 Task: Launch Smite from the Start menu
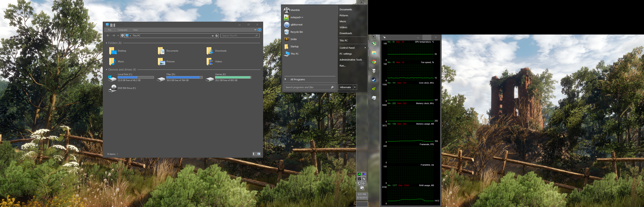coord(310,39)
